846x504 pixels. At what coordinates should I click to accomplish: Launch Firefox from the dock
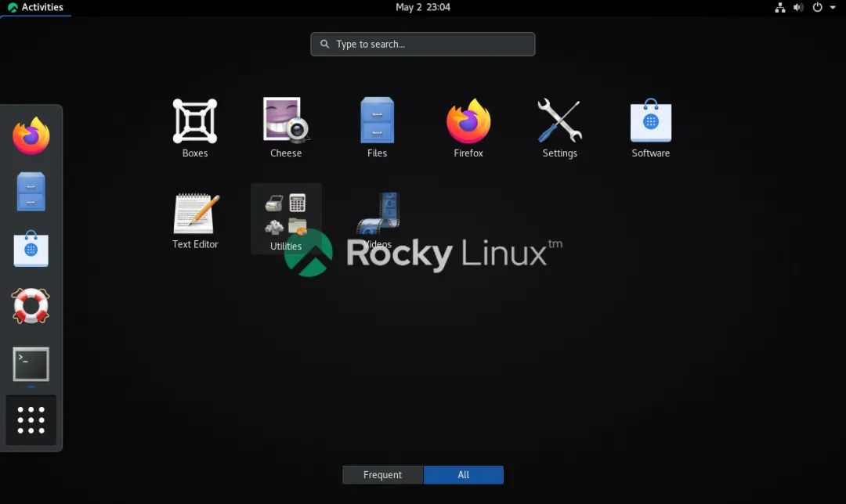(31, 135)
